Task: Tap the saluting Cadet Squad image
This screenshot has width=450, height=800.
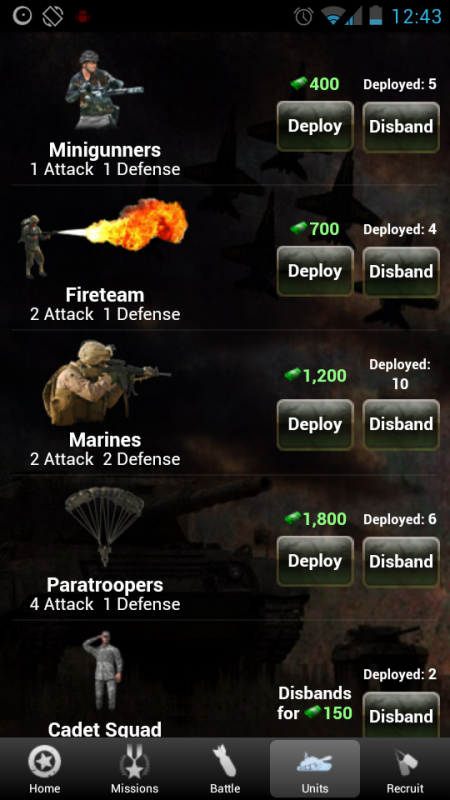Action: click(104, 671)
